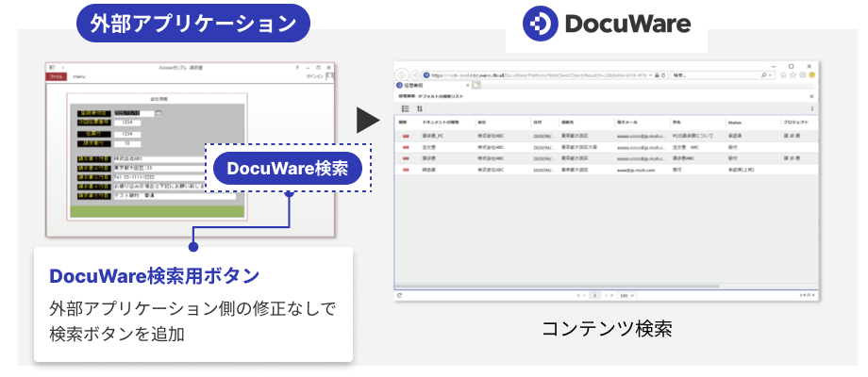
Task: Click the user avatar icon beside サインイン
Action: [x=329, y=77]
